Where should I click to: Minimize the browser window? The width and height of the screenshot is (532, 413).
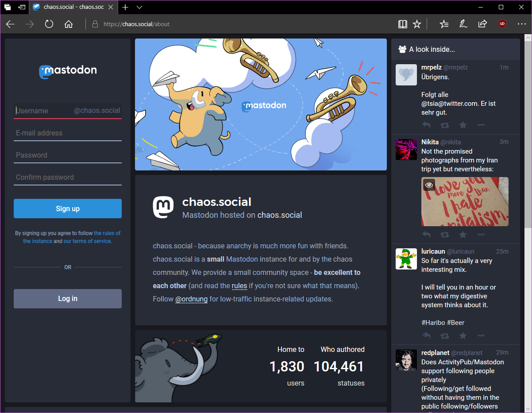(x=481, y=7)
